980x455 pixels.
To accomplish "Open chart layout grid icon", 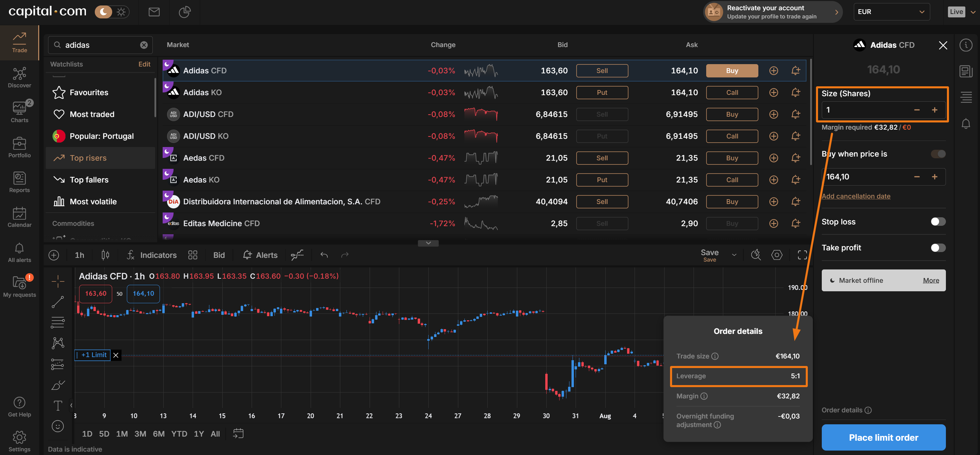I will 193,255.
